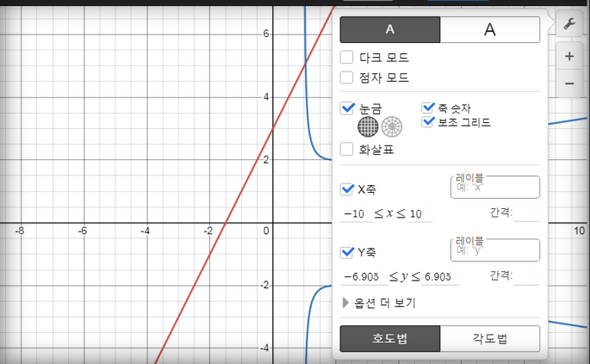Zoom in with the plus icon
Viewport: 590px width, 364px height.
(x=569, y=56)
